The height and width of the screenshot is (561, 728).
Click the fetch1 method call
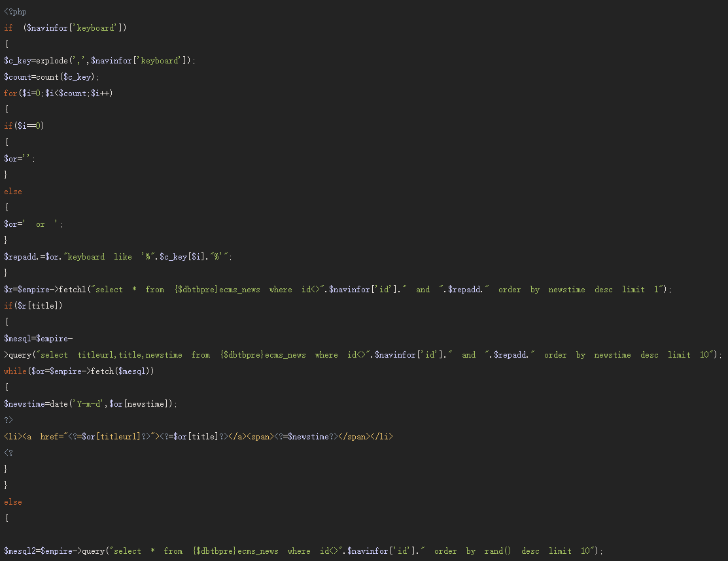point(77,290)
